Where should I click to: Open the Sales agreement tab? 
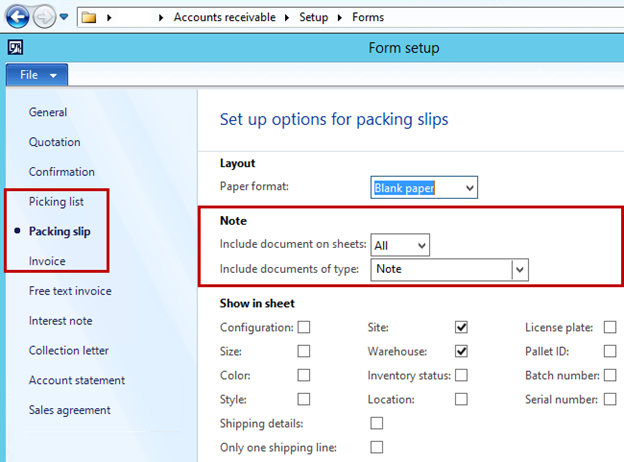[x=70, y=410]
